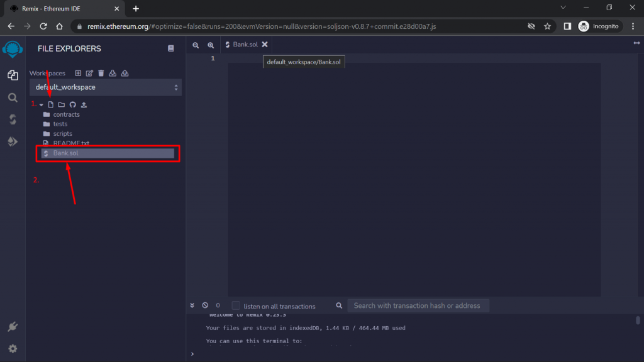
Task: Clone a repository from GitHub
Action: [x=72, y=104]
